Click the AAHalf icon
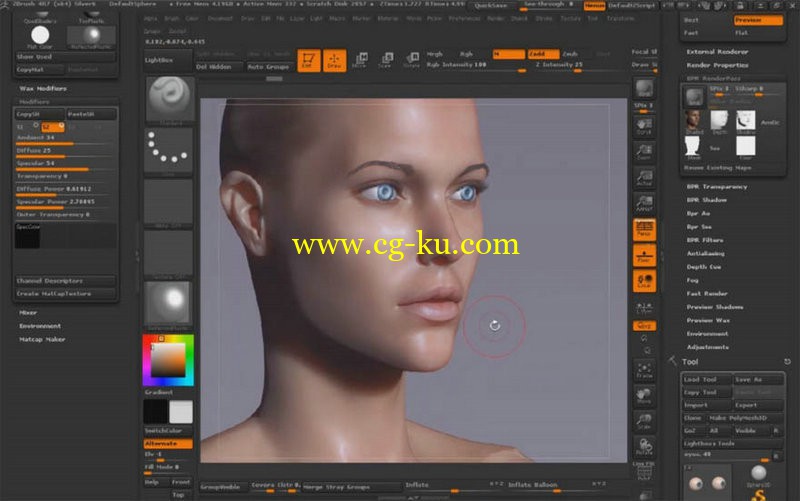The image size is (800, 501). (x=644, y=203)
